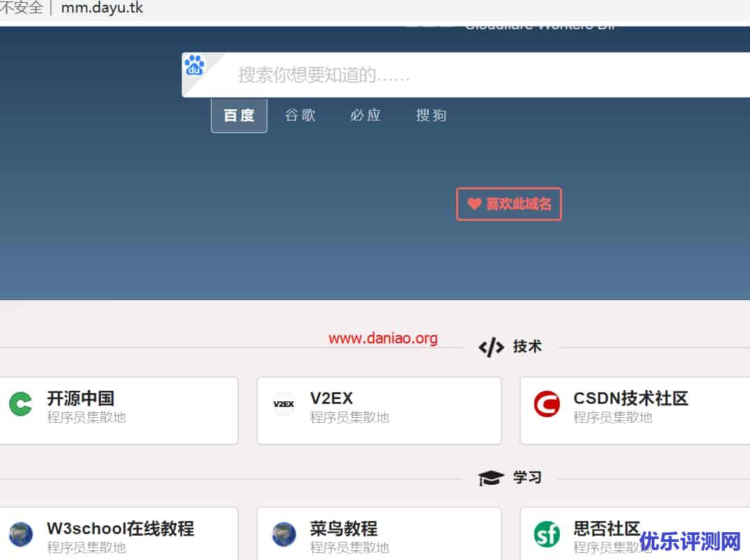The width and height of the screenshot is (750, 560).
Task: Click the Baidu paw logo icon
Action: click(194, 65)
